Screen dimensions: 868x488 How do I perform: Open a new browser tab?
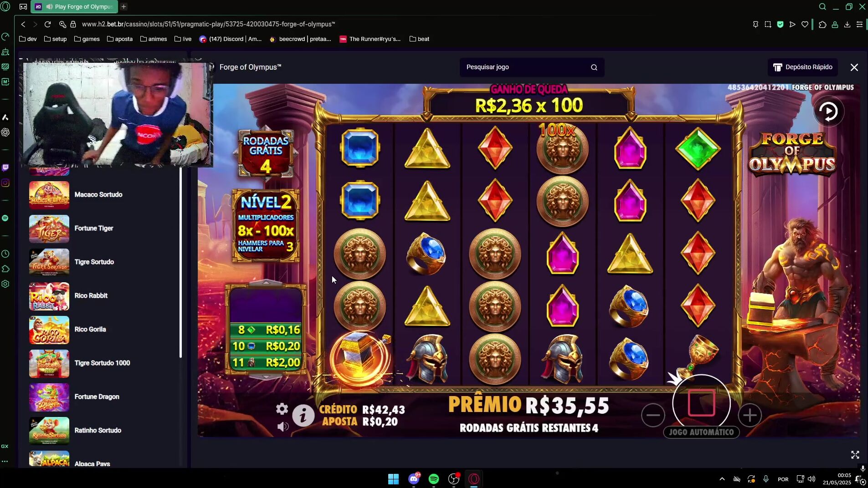coord(124,7)
